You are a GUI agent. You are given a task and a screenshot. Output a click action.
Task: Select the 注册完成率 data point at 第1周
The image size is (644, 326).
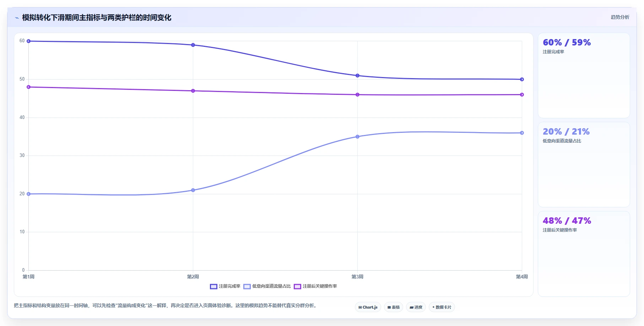pos(29,41)
